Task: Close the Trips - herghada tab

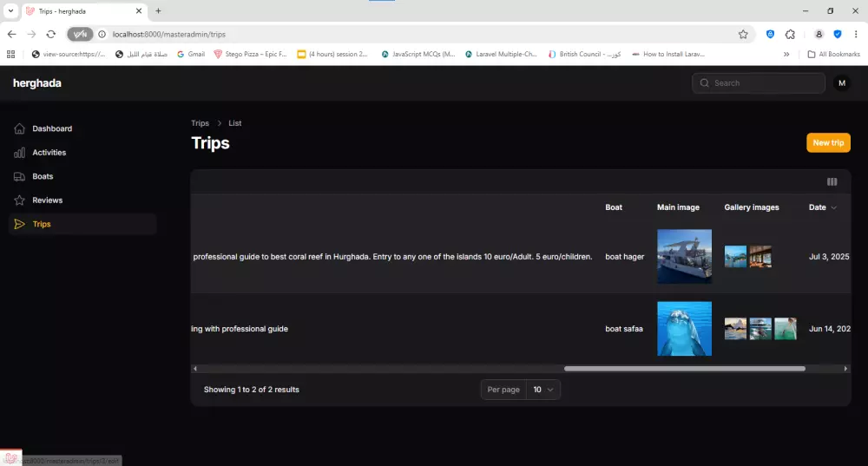Action: click(138, 10)
